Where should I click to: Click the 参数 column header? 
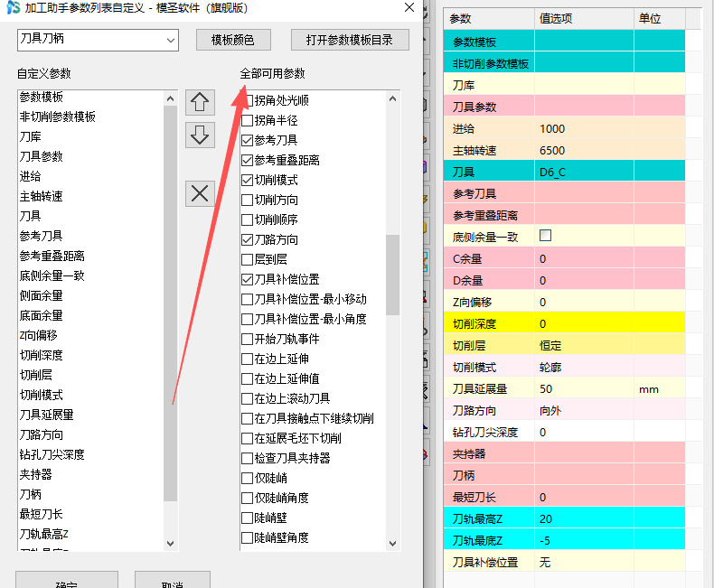pyautogui.click(x=489, y=19)
